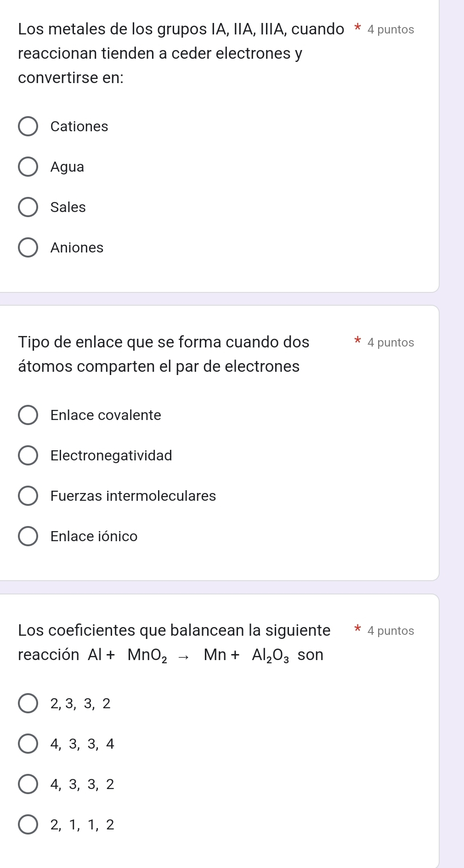The image size is (464, 868).
Task: Select Enlace covalente radio button
Action: tap(28, 415)
